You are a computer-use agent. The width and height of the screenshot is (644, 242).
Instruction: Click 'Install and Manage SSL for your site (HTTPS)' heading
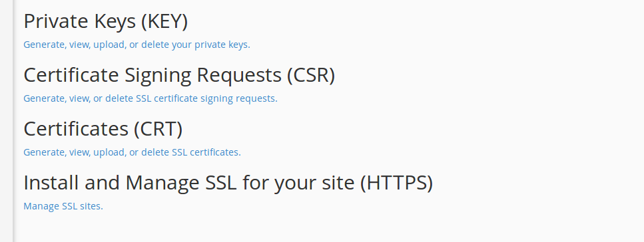click(x=228, y=183)
